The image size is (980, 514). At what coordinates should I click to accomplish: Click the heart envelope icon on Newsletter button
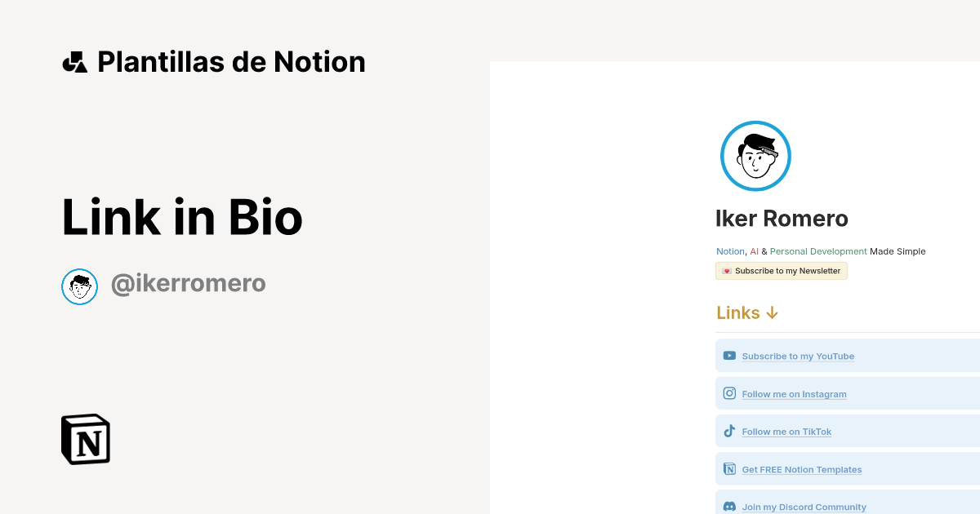point(727,271)
